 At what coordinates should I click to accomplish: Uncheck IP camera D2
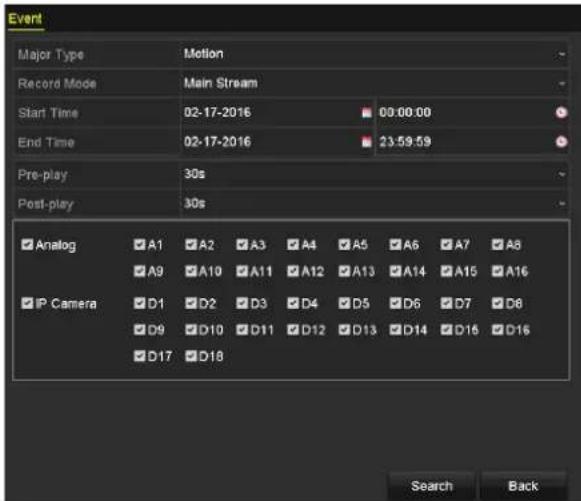pyautogui.click(x=191, y=303)
